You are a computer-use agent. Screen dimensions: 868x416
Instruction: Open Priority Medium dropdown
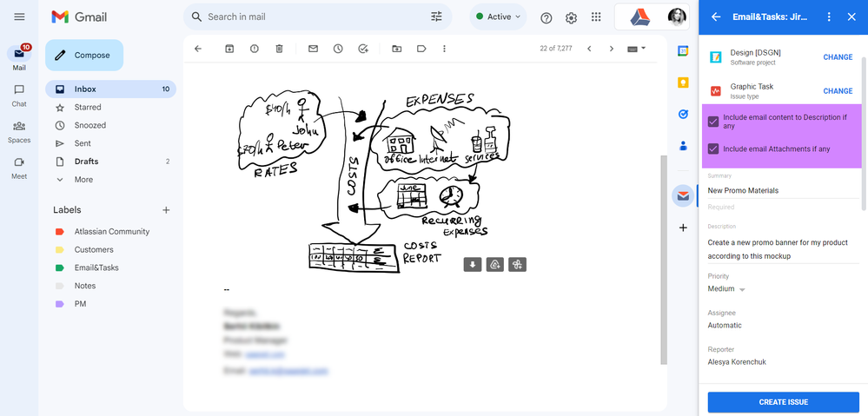coord(726,288)
